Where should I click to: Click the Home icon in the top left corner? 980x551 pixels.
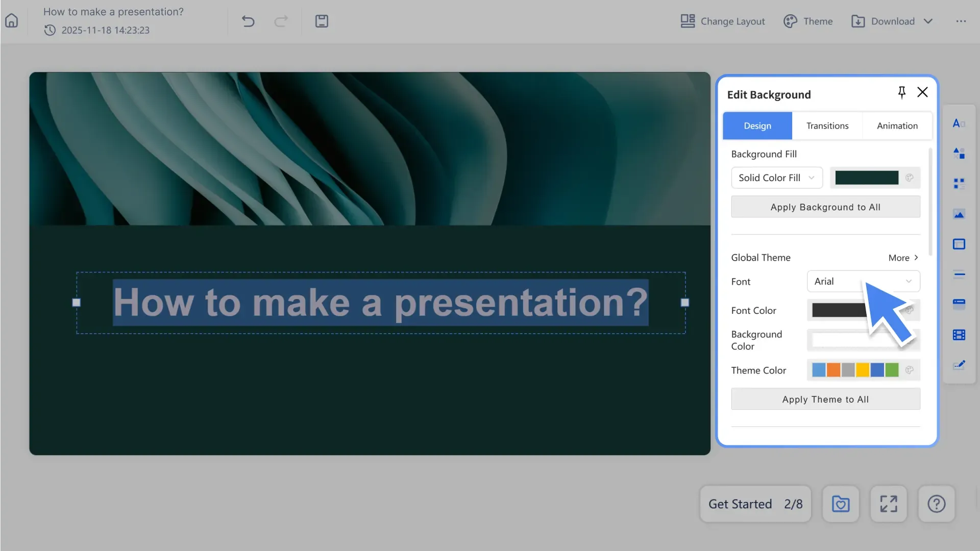pos(11,20)
